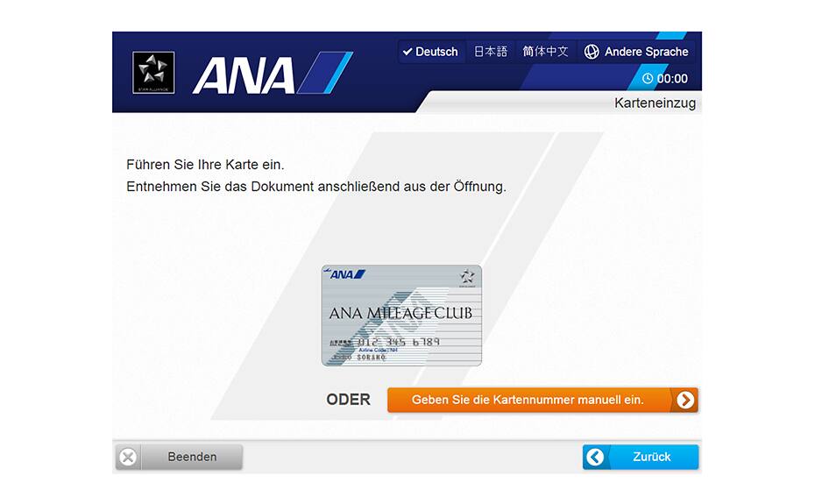This screenshot has width=815, height=504.
Task: Click the Beenden button to quit
Action: click(179, 458)
